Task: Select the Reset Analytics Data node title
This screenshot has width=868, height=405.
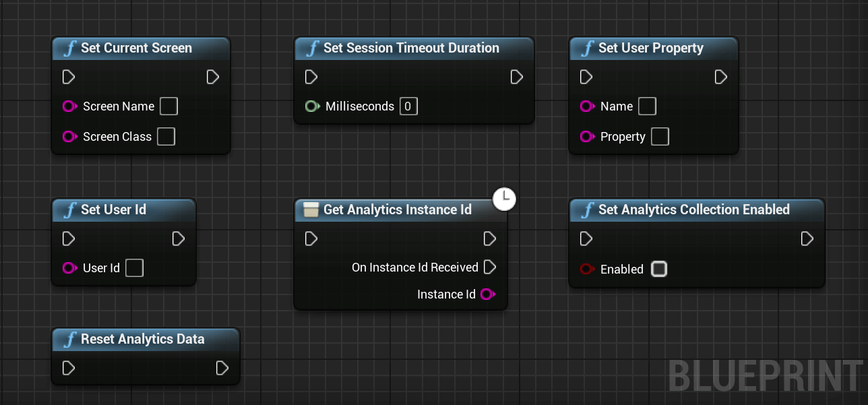Action: pos(143,340)
